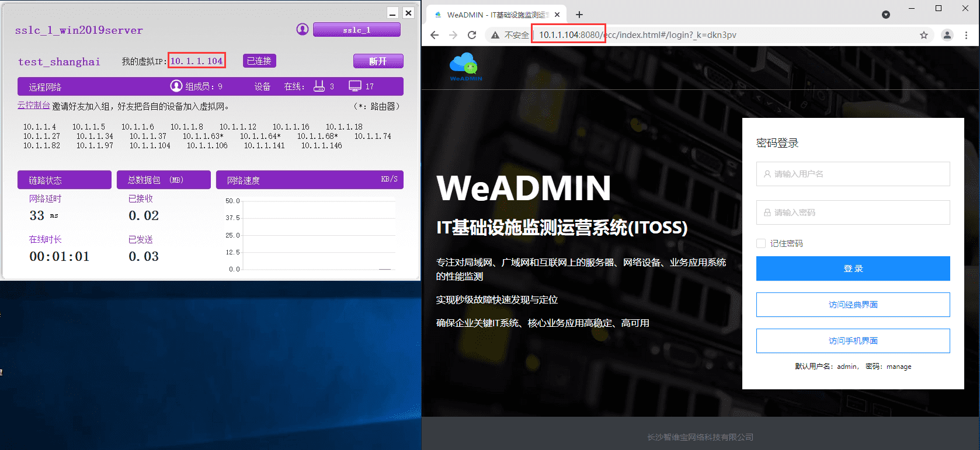Go forward in the browser
Image resolution: width=980 pixels, height=450 pixels.
point(453,35)
